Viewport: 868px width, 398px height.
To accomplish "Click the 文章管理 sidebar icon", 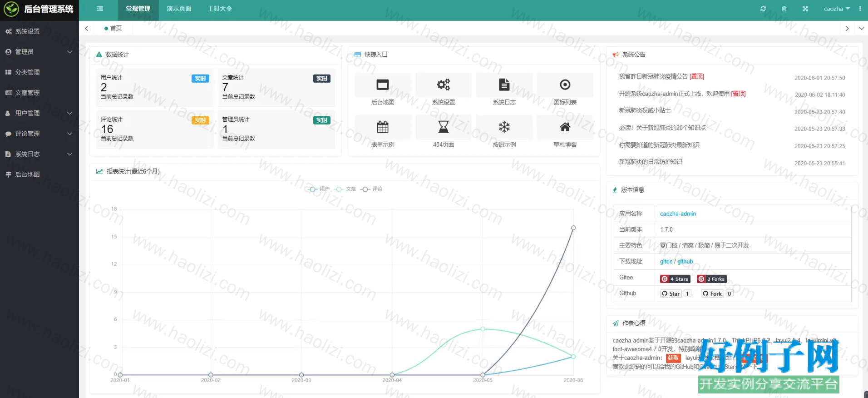I will (8, 93).
